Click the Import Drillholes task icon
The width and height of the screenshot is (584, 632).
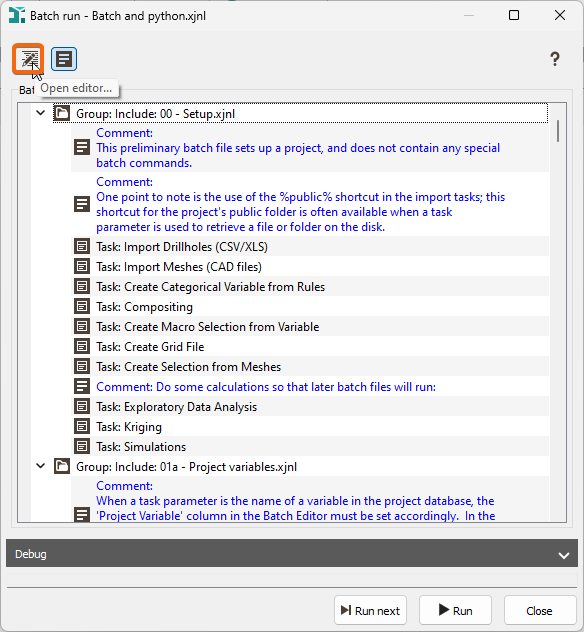tap(82, 246)
